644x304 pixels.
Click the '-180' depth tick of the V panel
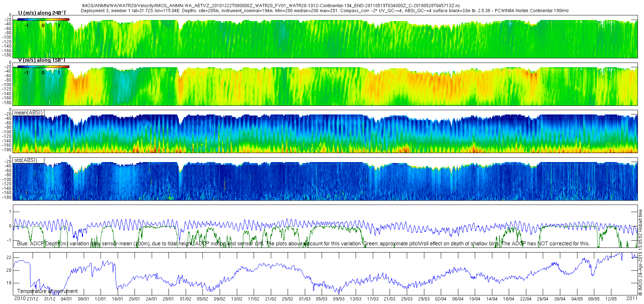tap(7, 103)
